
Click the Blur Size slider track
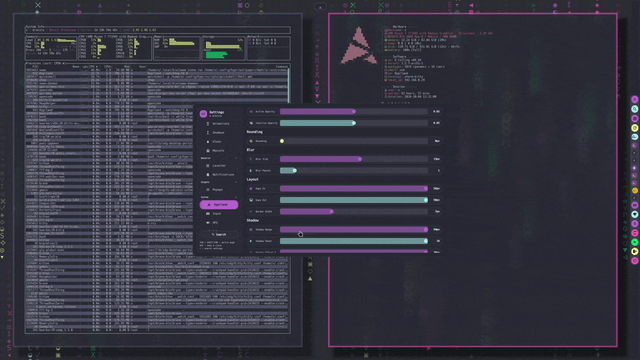(354, 159)
